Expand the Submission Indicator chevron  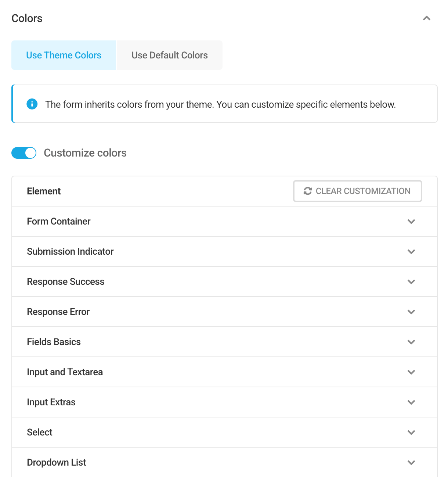(411, 252)
